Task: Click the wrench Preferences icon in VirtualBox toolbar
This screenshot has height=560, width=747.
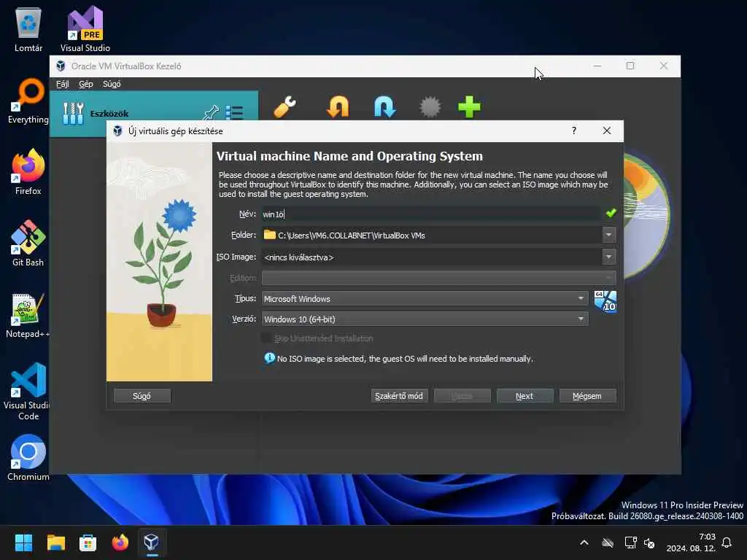Action: coord(285,107)
